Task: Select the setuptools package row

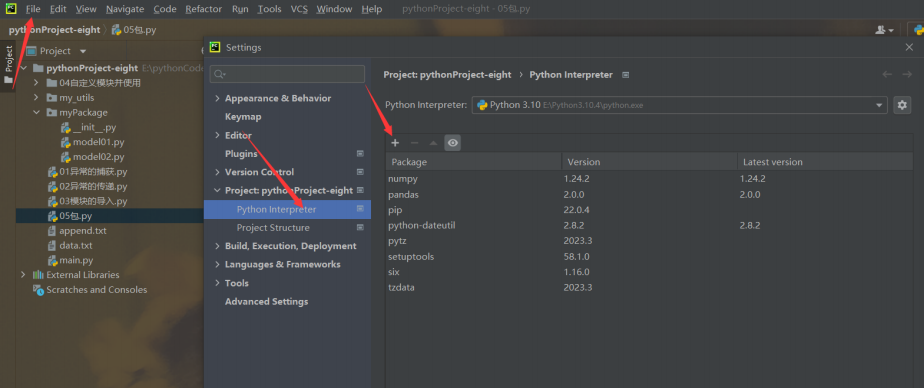Action: (649, 257)
